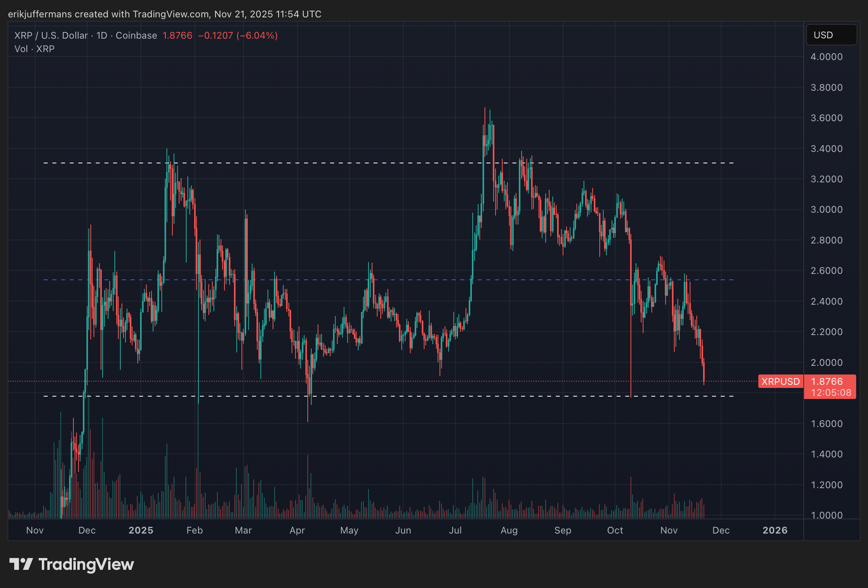Click the −0.1207 (−6.04%) change value
This screenshot has width=868, height=588.
(238, 36)
